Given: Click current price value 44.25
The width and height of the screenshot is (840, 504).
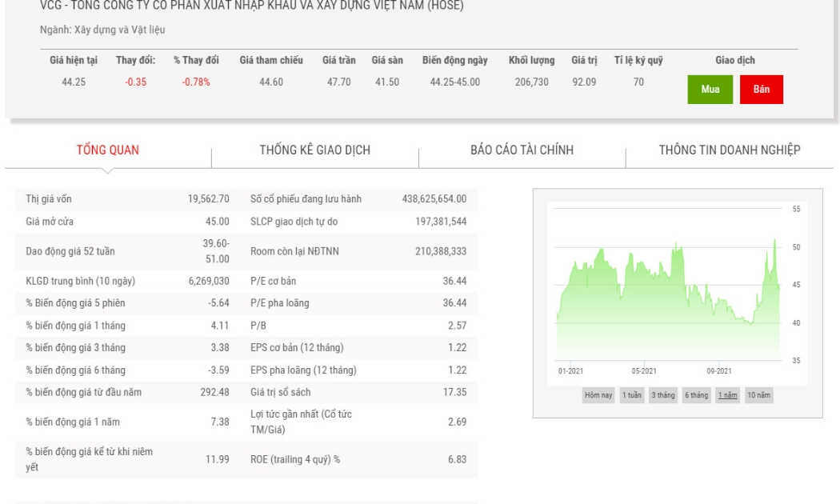Looking at the screenshot, I should coord(74,82).
